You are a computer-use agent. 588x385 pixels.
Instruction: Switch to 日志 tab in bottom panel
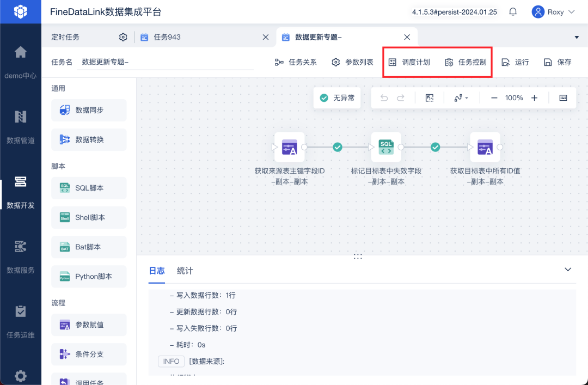(157, 271)
